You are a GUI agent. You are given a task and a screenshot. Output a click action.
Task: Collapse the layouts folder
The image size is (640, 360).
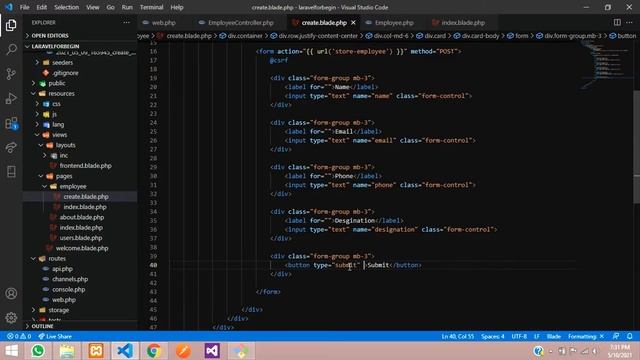tap(65, 145)
